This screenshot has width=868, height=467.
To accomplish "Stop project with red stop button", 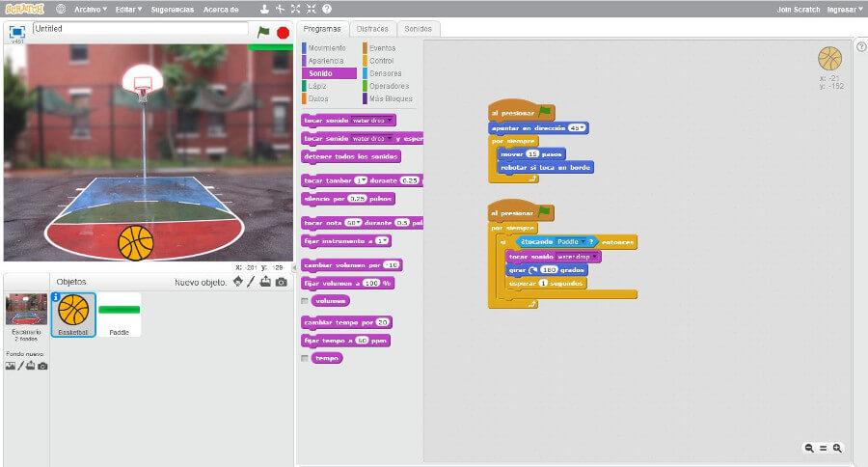I will pos(283,33).
